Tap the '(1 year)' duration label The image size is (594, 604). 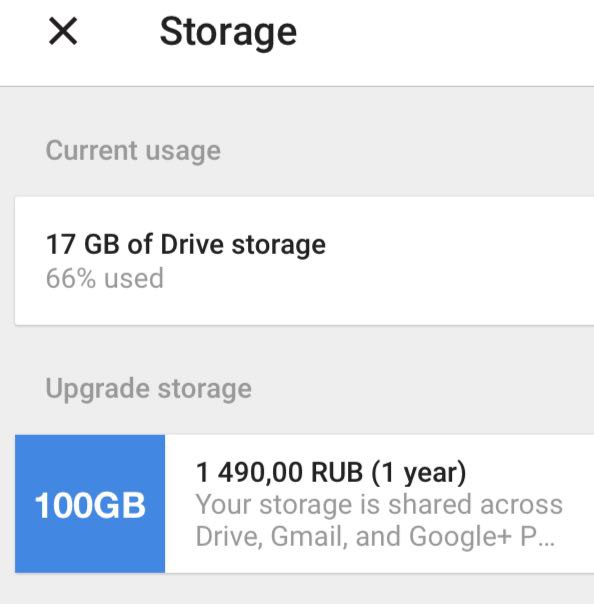click(x=419, y=472)
